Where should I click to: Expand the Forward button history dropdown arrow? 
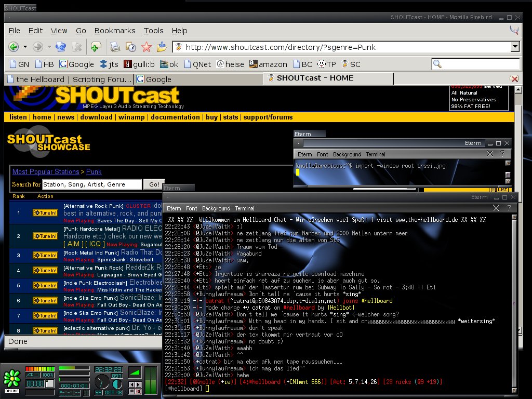point(49,47)
